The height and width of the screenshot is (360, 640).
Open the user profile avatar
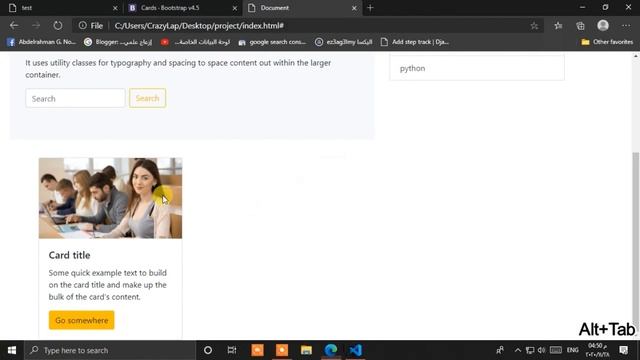(603, 25)
